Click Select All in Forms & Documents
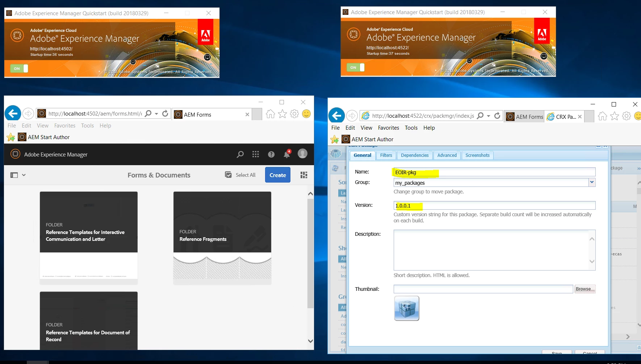Screen dimensions: 641x364 click(240, 175)
